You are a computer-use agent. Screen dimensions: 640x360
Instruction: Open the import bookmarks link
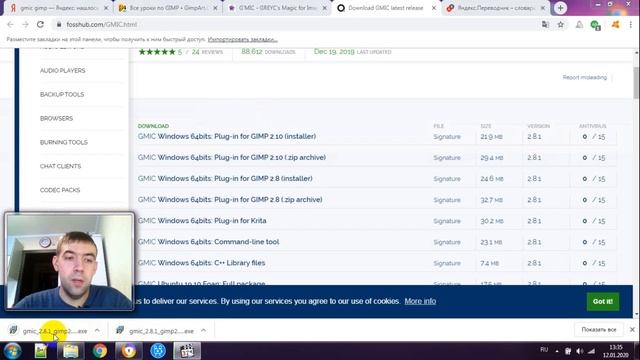click(242, 40)
